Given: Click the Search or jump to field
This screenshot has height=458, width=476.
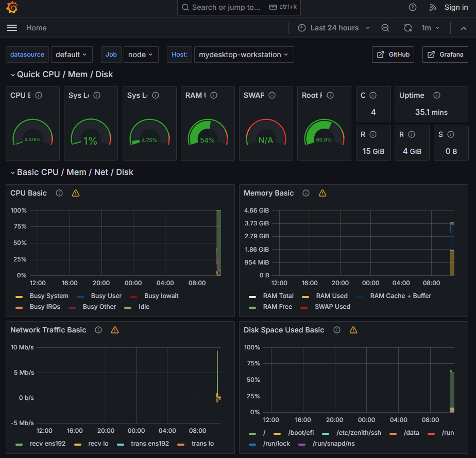Looking at the screenshot, I should pyautogui.click(x=227, y=7).
